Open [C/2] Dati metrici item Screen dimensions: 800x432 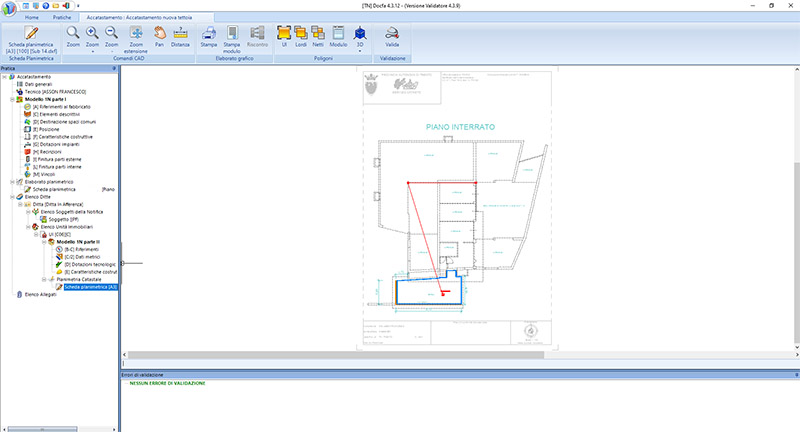coord(82,257)
